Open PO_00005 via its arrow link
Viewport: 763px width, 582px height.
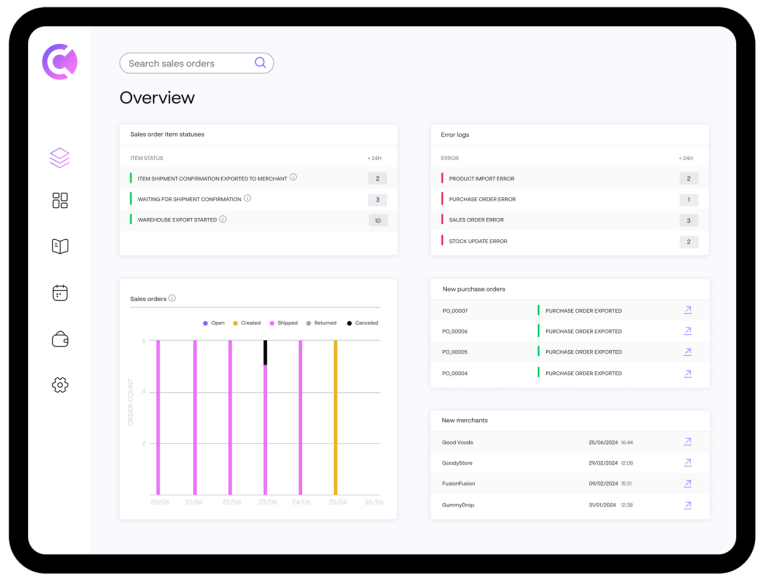[x=688, y=352]
